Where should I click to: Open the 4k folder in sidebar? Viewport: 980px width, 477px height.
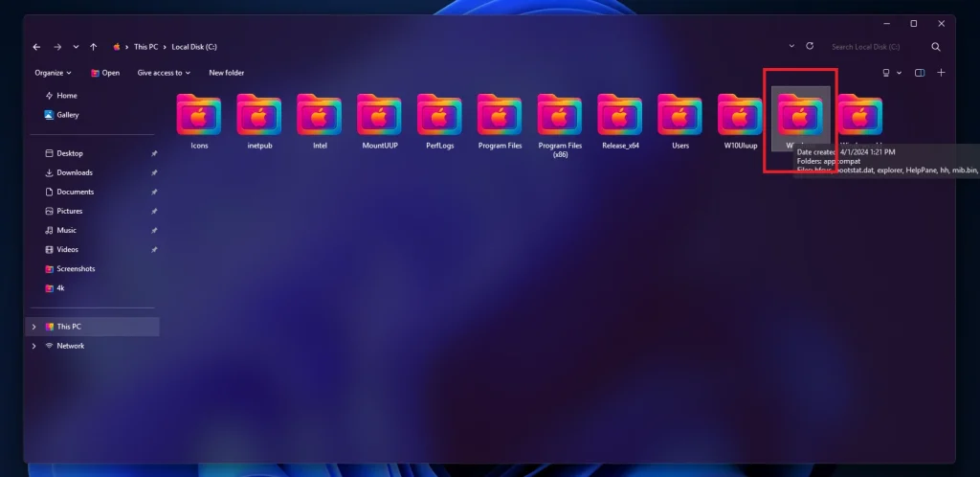coord(55,288)
